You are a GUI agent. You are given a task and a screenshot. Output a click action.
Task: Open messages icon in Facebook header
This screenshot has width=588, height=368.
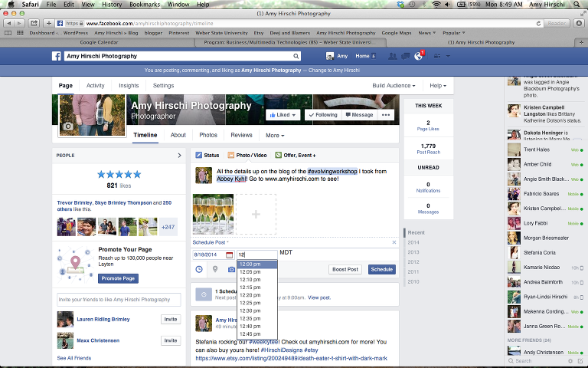[405, 56]
